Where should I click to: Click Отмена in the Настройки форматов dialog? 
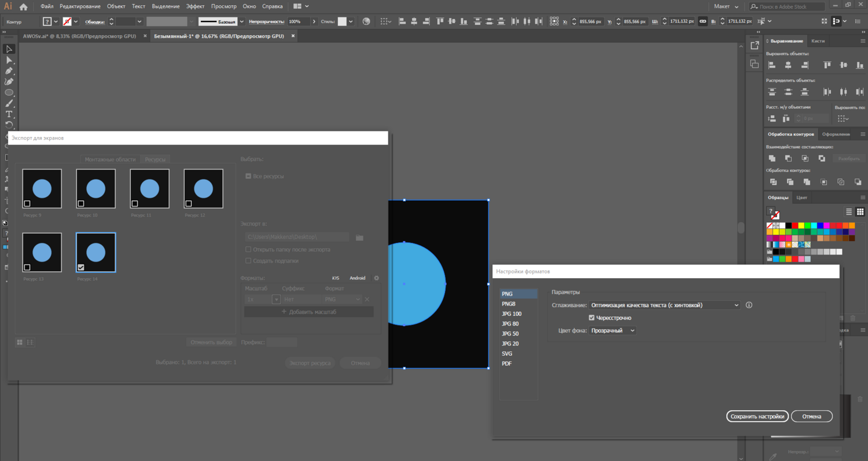(x=811, y=416)
